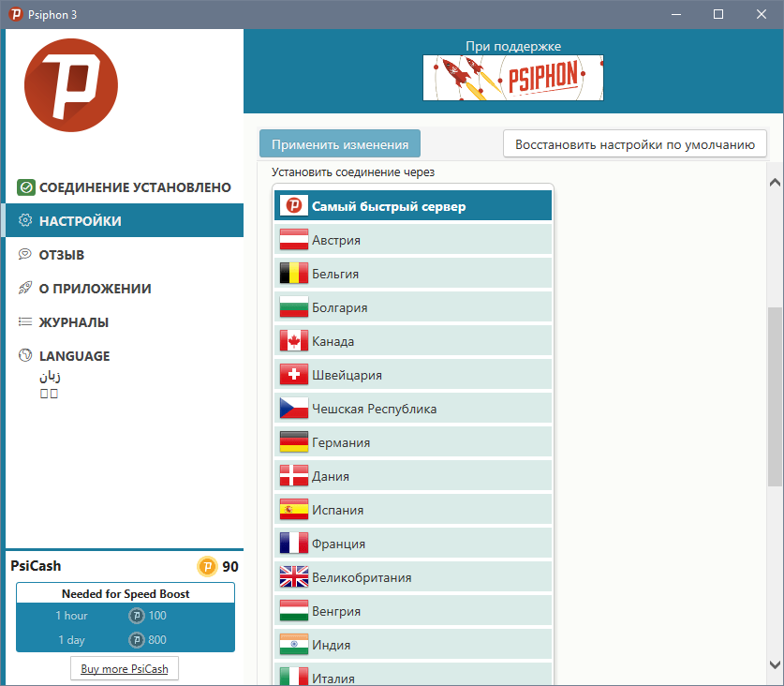Open the ОТЗЫВ feedback tab
784x686 pixels.
(x=125, y=254)
